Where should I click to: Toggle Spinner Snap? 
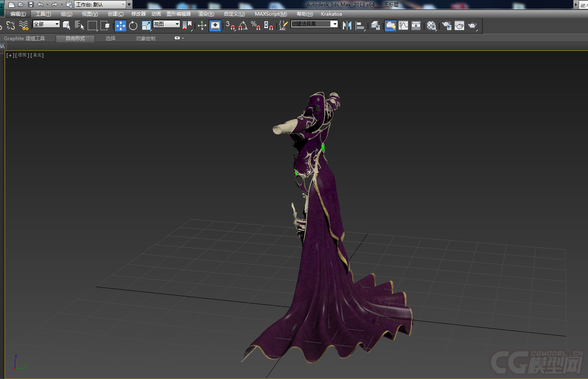click(269, 26)
